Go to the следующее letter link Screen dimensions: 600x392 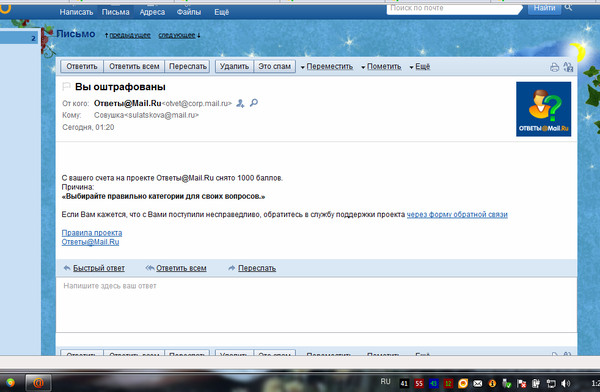coord(177,35)
